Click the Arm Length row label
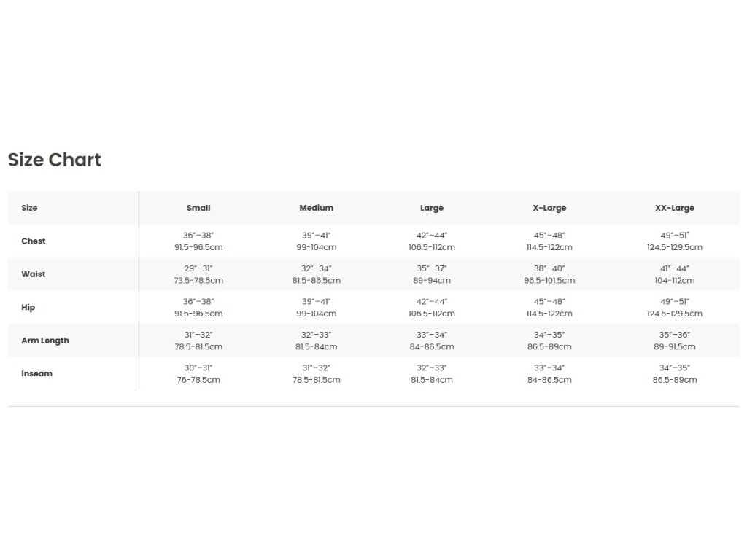This screenshot has height=560, width=747. (x=45, y=341)
